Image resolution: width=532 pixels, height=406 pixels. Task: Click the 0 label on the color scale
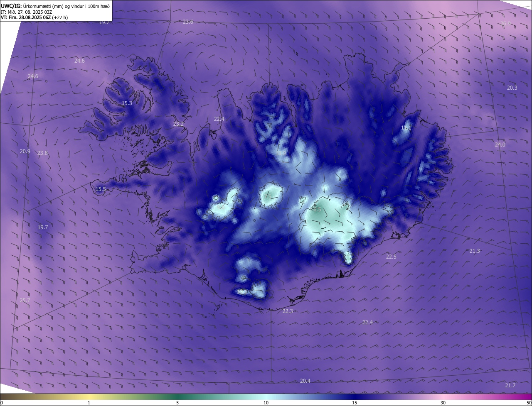pyautogui.click(x=1, y=403)
